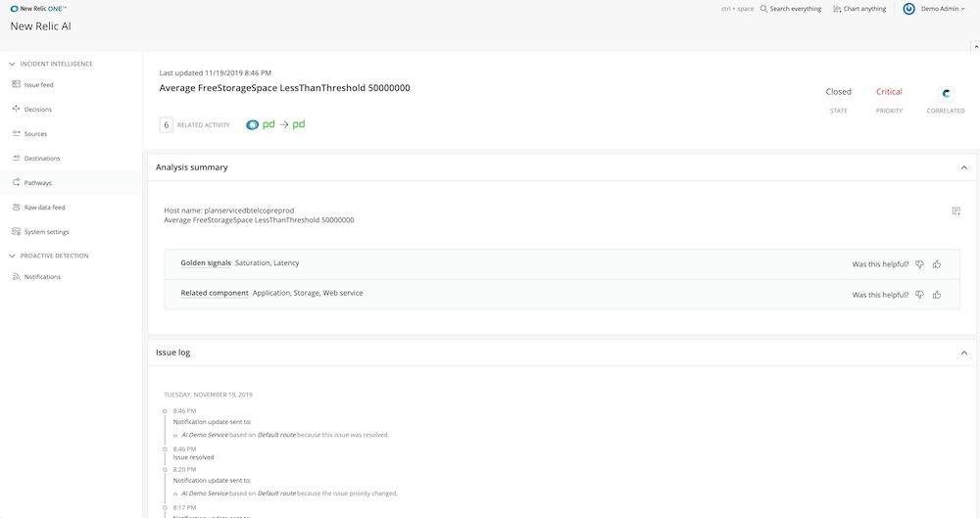Viewport: 980px width, 518px height.
Task: Click log entry mentioning issue priority changed
Action: pos(289,494)
